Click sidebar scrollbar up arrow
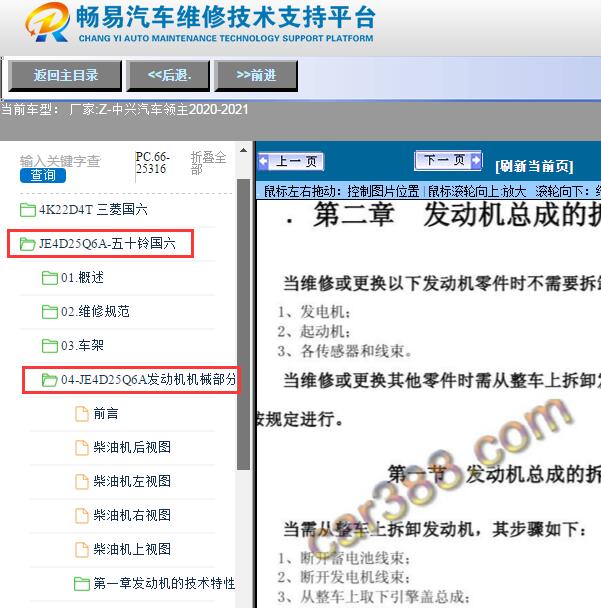Viewport: 601px width, 608px height. coord(243,150)
